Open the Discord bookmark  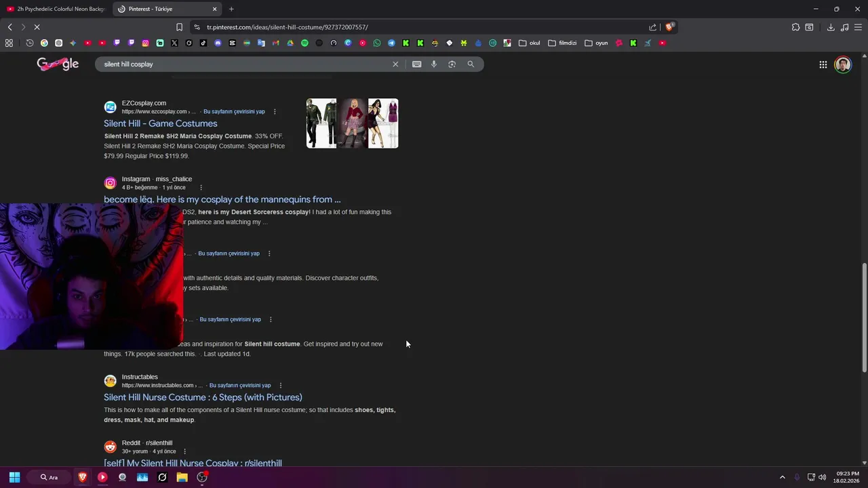218,43
